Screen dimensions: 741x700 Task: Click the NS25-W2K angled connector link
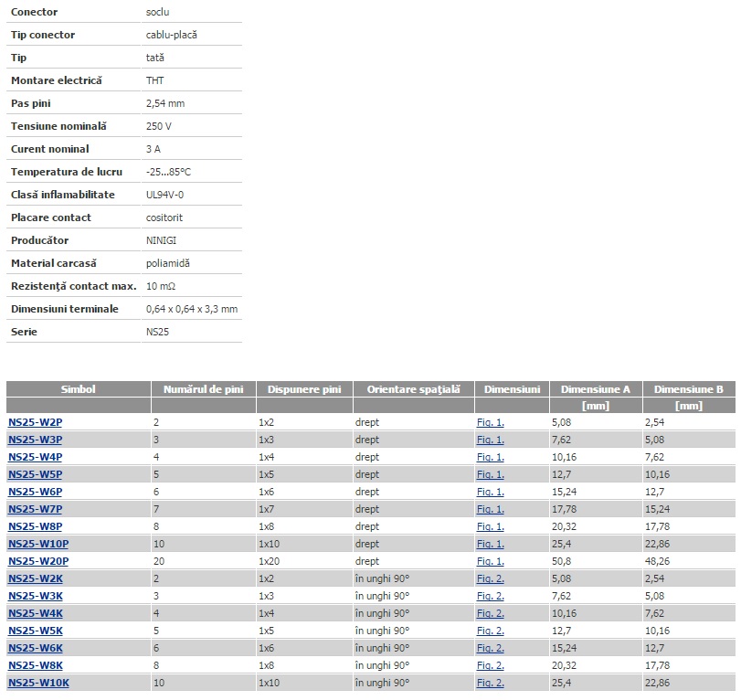click(35, 578)
